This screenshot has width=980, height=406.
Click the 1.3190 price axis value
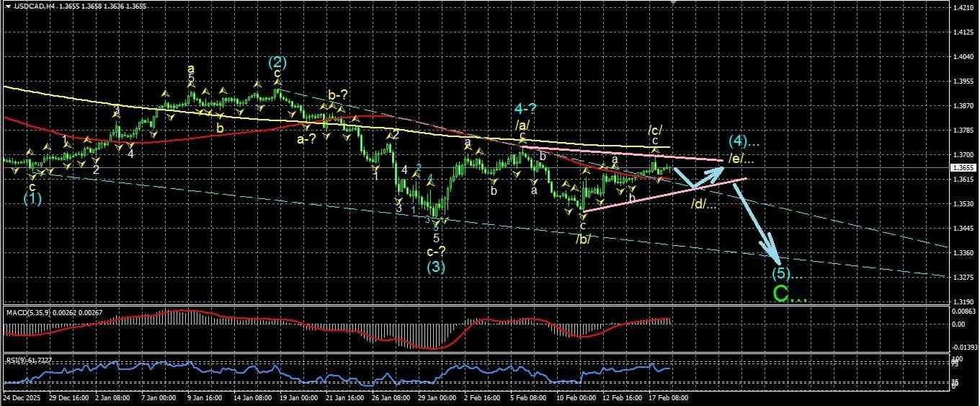click(x=963, y=301)
